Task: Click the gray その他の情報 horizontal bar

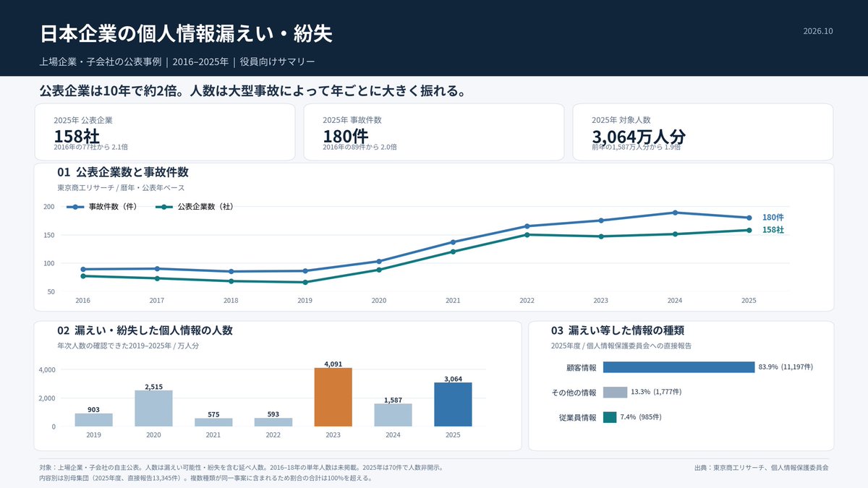Action: click(615, 392)
